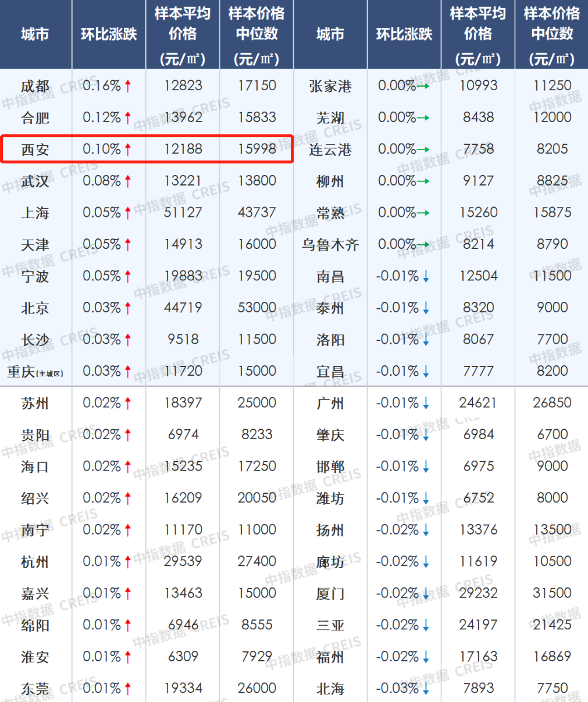
Task: Select the average price value 12823
Action: pos(183,85)
